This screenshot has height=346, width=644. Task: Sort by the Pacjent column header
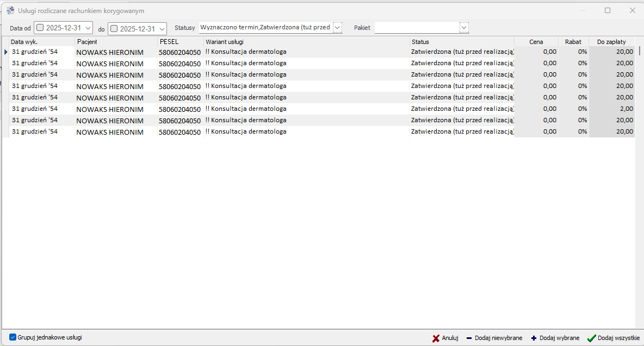[116, 42]
